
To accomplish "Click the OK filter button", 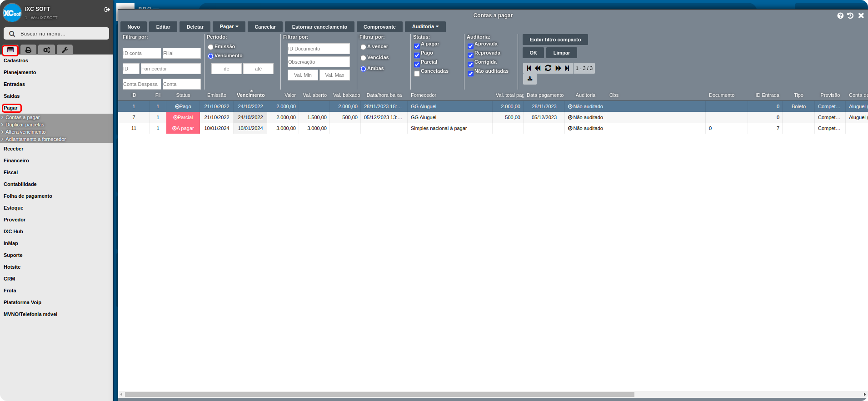I will pyautogui.click(x=533, y=53).
